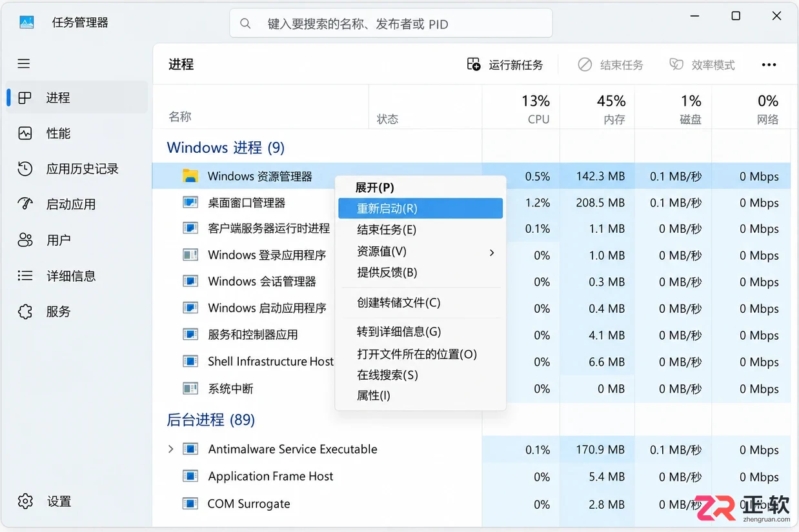Open the Details list icon
Screen dimensions: 799x532
[25, 276]
